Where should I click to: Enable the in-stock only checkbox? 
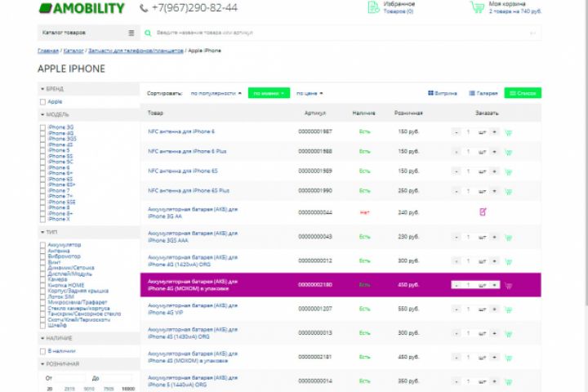coord(42,351)
